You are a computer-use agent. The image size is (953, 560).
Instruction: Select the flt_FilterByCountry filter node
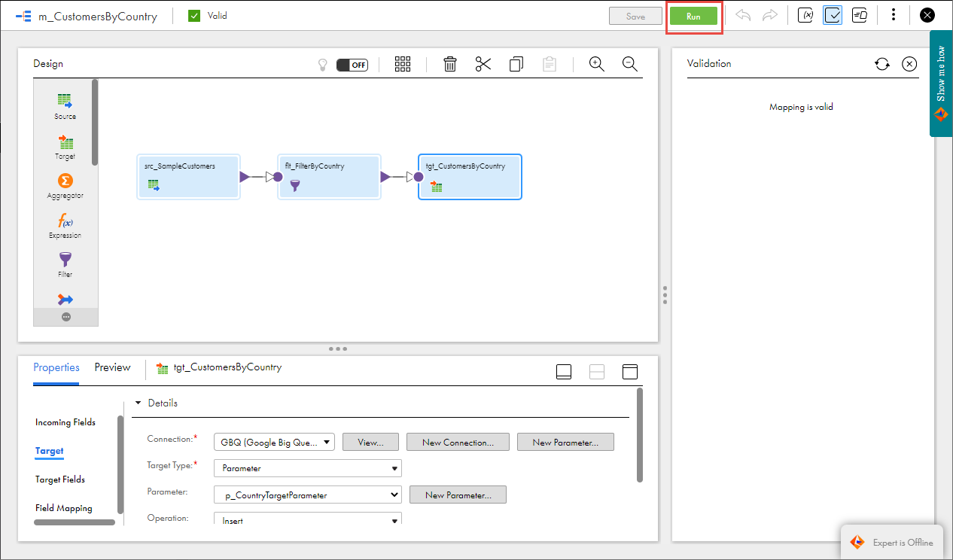coord(329,177)
